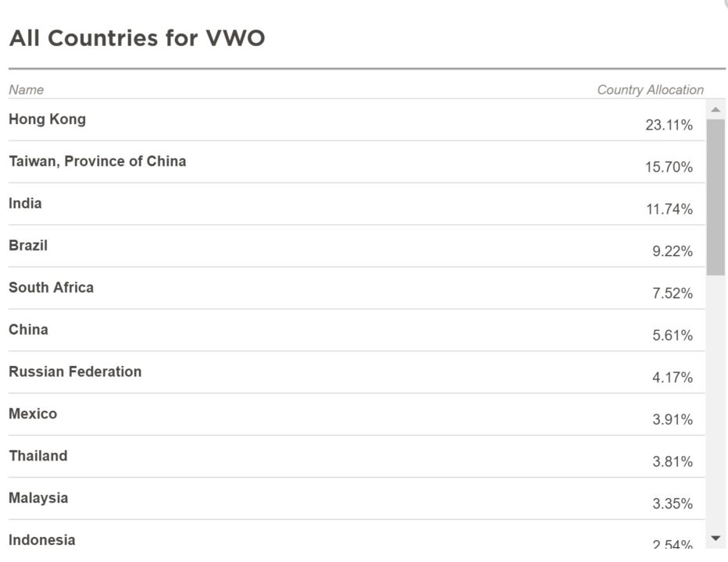
Task: Click the India country name
Action: (x=26, y=204)
